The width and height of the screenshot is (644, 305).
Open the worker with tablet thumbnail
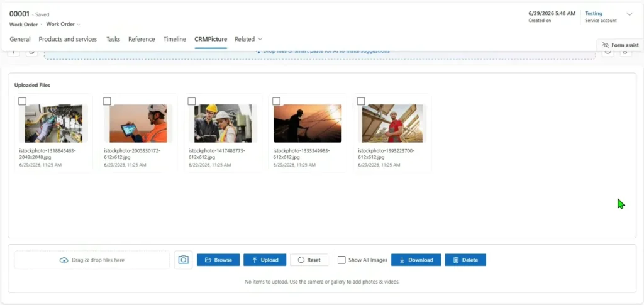point(138,123)
